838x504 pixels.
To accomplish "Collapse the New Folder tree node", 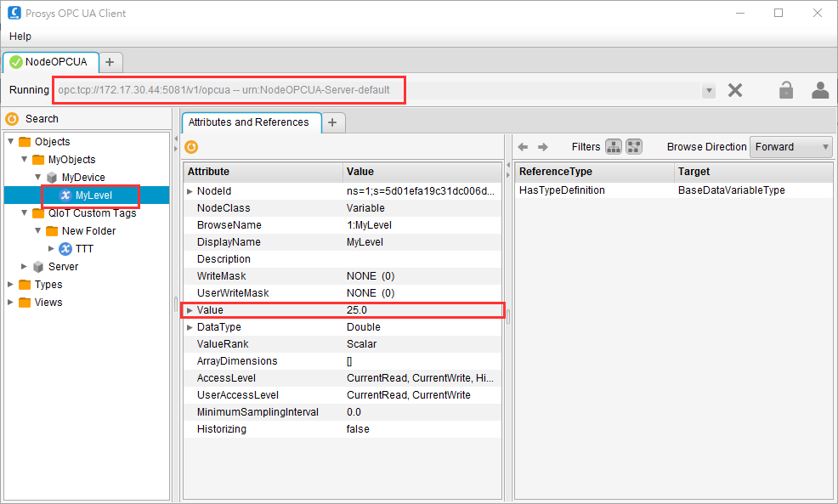I will click(x=37, y=230).
